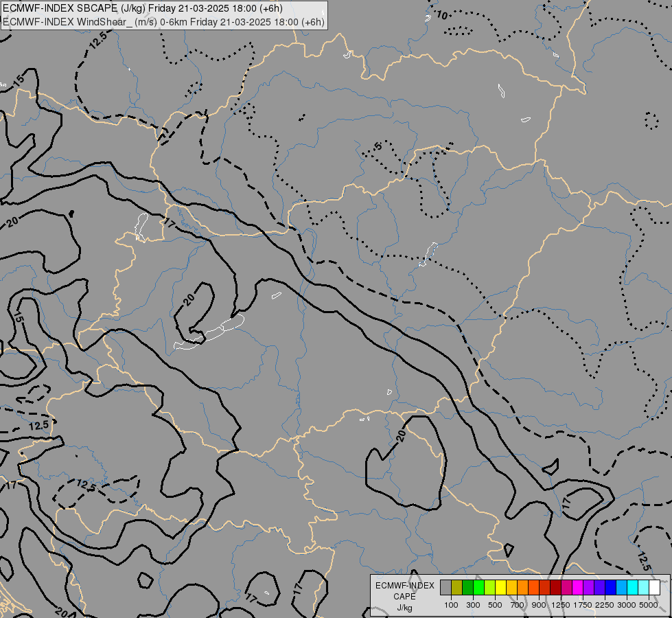Click the legend tick label "1250"
The image size is (672, 618).
[x=561, y=605]
